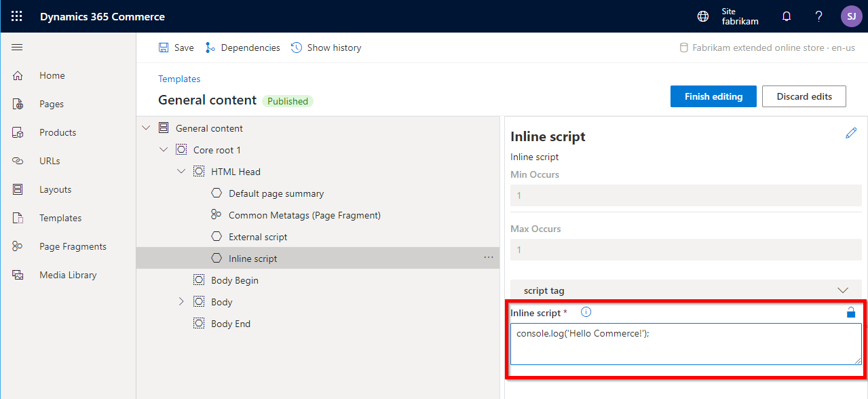Click the Finish editing button
This screenshot has height=399, width=868.
713,96
